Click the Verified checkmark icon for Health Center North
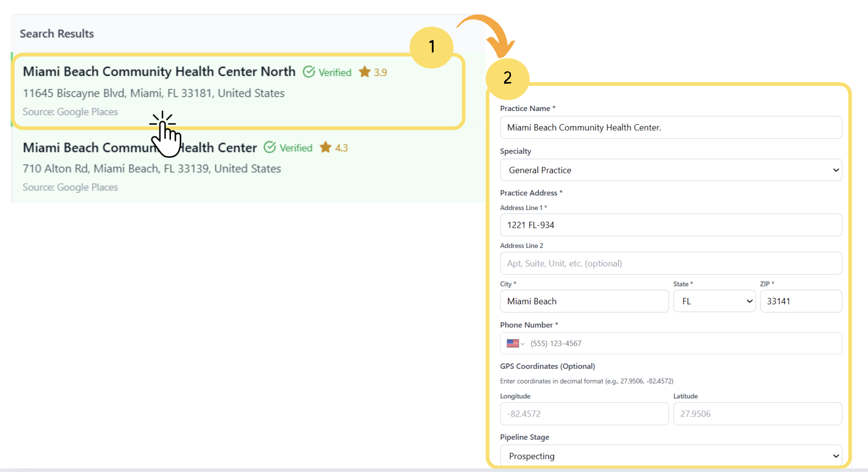This screenshot has width=868, height=472. point(309,72)
